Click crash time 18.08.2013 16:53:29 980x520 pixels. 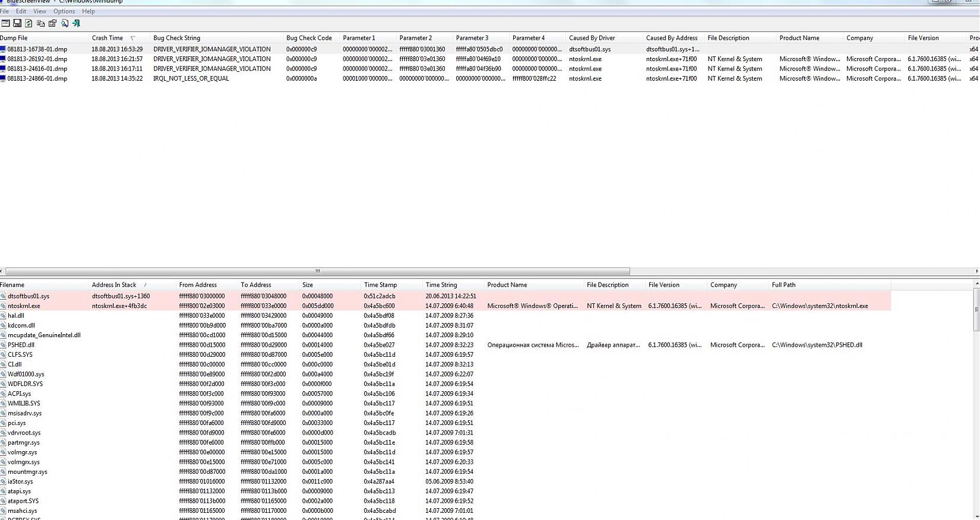coord(117,49)
